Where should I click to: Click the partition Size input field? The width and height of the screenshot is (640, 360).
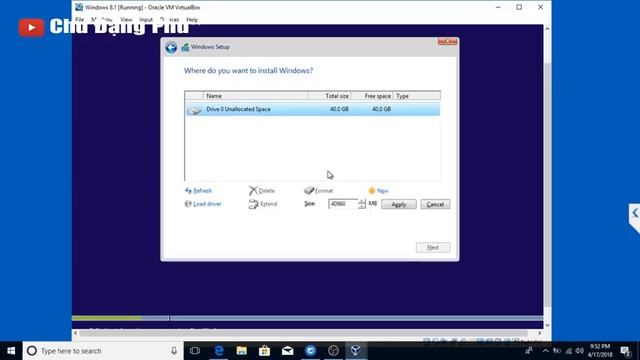343,204
